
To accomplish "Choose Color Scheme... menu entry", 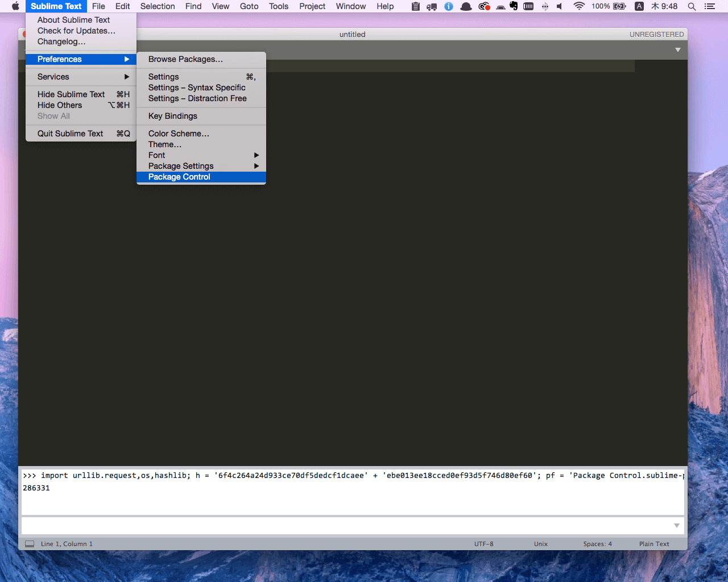I will pyautogui.click(x=201, y=134).
